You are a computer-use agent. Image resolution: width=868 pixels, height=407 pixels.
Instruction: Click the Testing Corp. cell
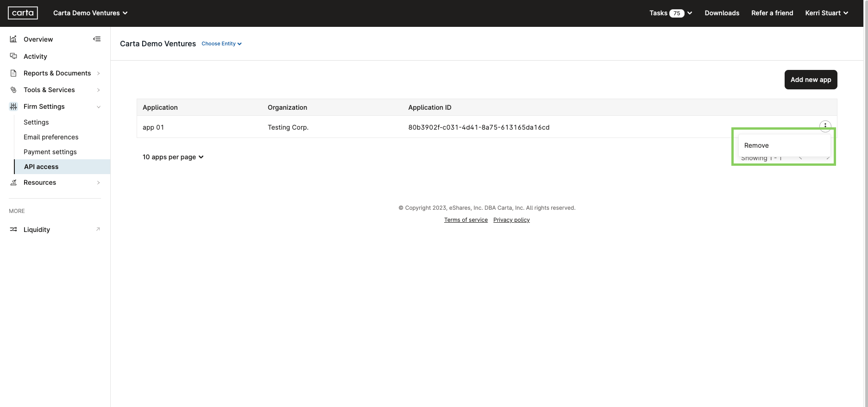click(x=288, y=127)
